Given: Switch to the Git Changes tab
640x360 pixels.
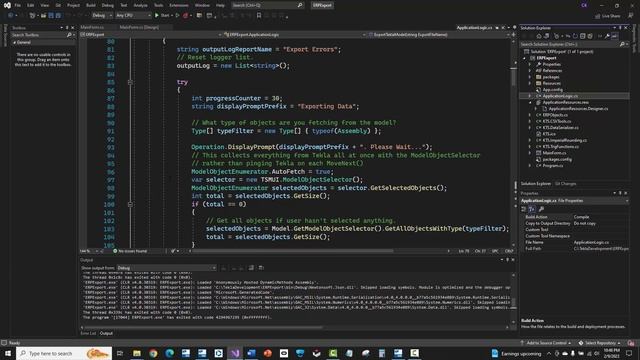Looking at the screenshot, I should coord(565,184).
